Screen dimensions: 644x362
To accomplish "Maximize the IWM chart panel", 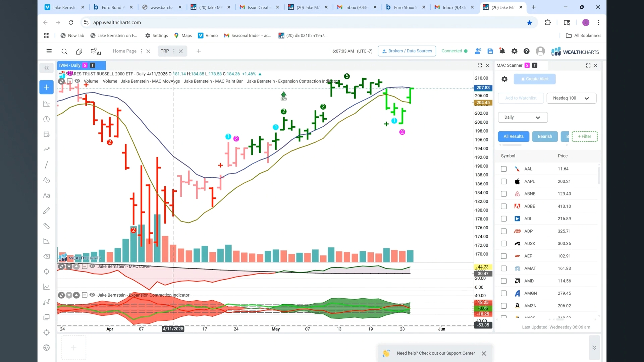I will point(480,65).
